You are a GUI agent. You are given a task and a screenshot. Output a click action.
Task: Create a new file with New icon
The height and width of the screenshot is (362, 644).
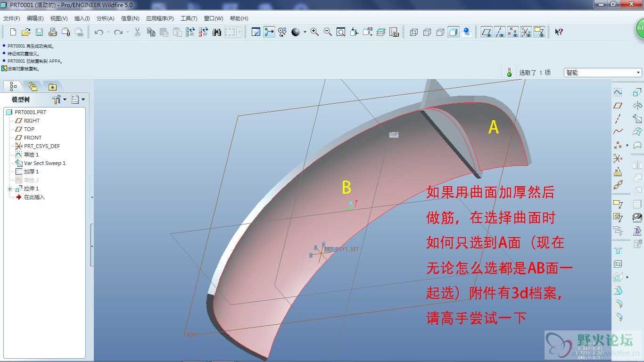pyautogui.click(x=13, y=32)
